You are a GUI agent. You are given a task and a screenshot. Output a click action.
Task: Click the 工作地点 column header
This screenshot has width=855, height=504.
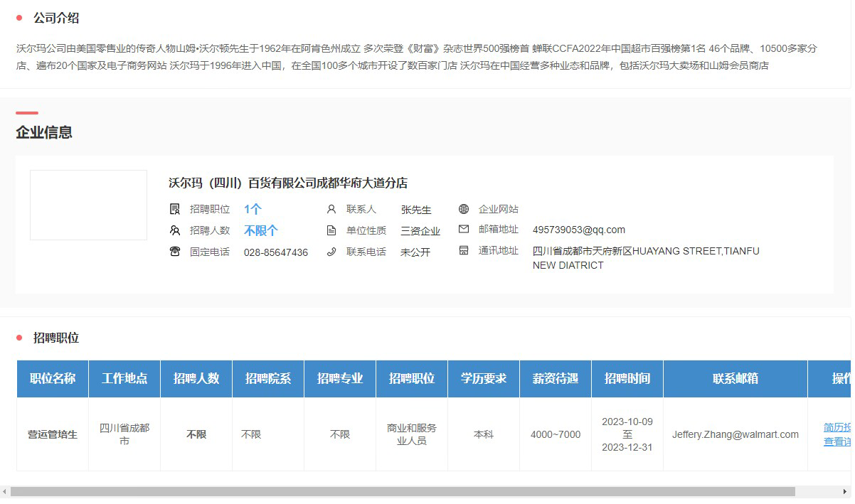point(124,379)
